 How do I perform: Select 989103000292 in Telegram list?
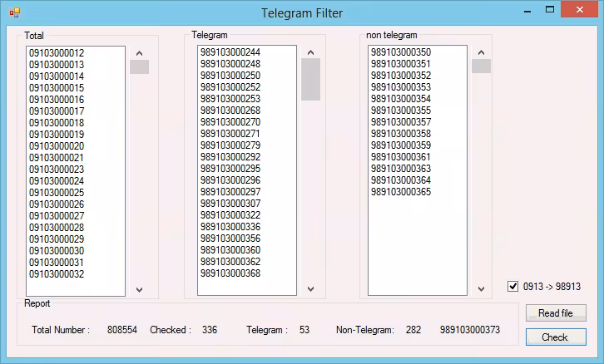(x=230, y=156)
